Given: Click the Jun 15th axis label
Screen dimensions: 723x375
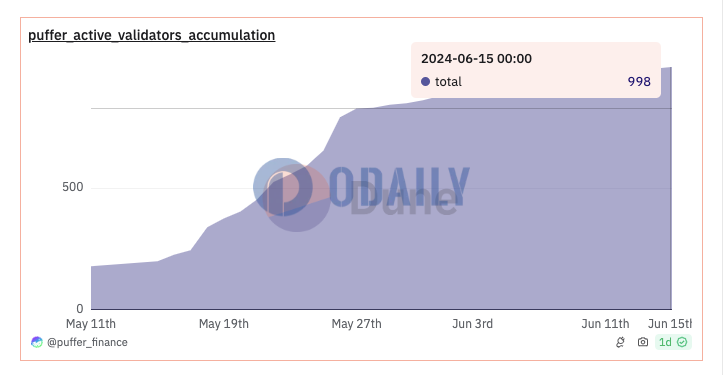Looking at the screenshot, I should pyautogui.click(x=670, y=324).
